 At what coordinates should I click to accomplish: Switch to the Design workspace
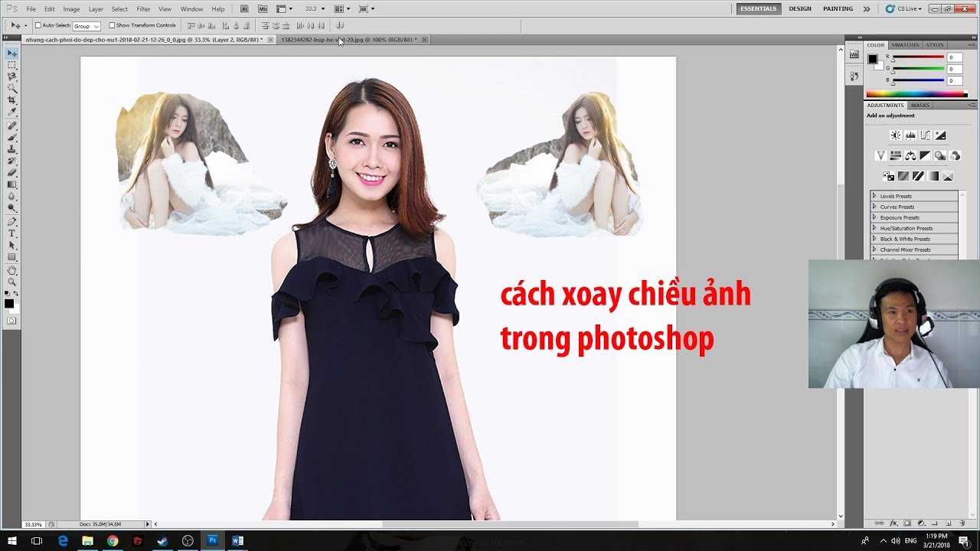800,9
